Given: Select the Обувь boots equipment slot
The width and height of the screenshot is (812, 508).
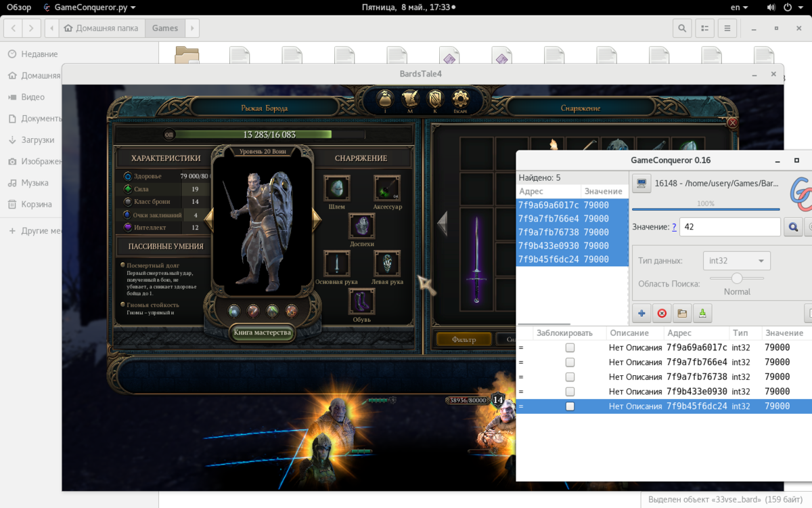Looking at the screenshot, I should [362, 301].
